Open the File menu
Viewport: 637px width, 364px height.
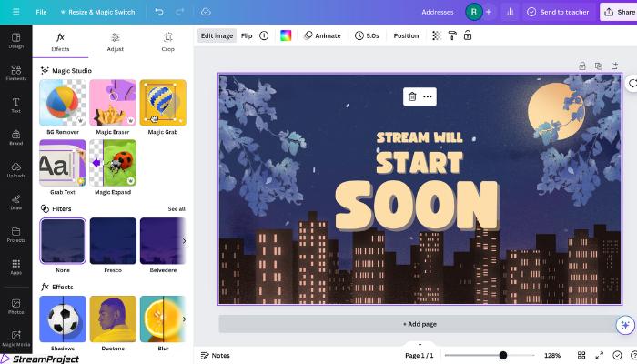point(41,12)
